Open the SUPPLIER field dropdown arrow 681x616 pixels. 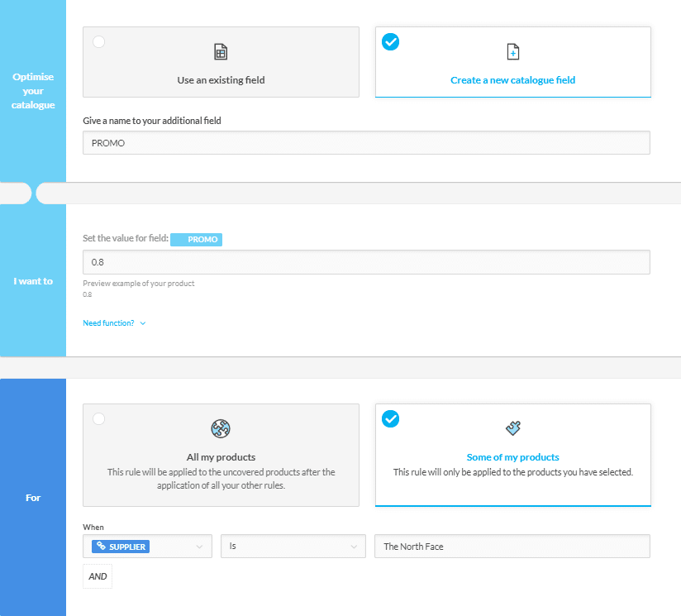199,547
